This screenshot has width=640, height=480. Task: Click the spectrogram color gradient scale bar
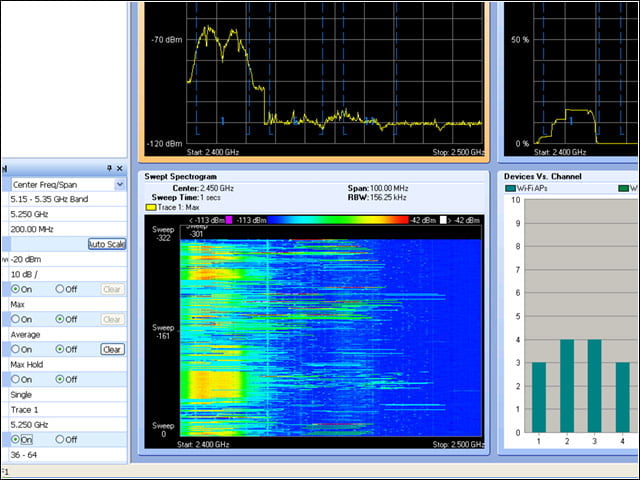[x=338, y=220]
